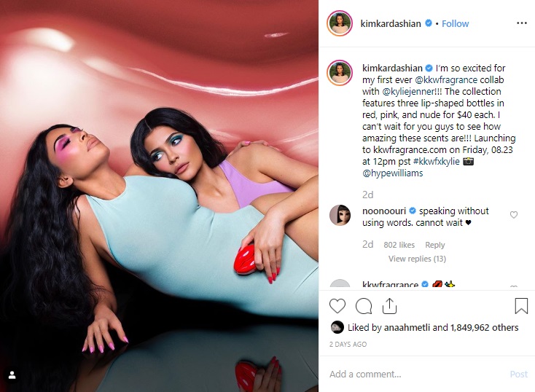Viewport: 535px width, 392px height.
Task: Follow kimkardashian
Action: (x=455, y=23)
